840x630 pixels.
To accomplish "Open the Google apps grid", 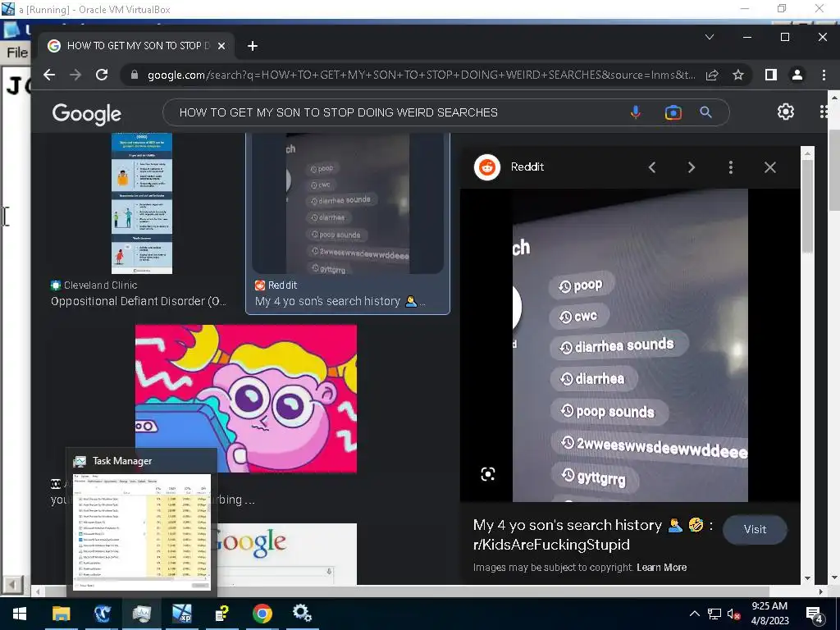I will [824, 112].
